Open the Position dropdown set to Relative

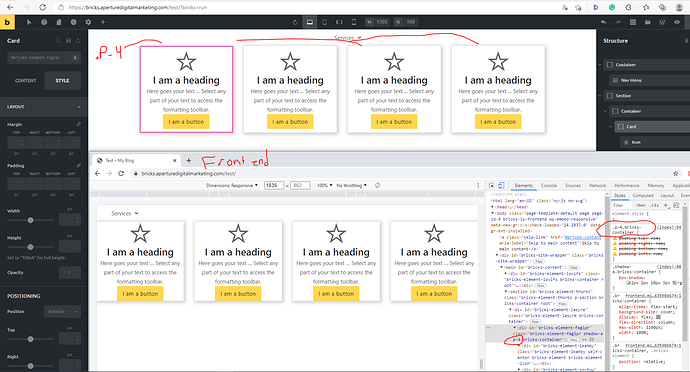pos(62,311)
